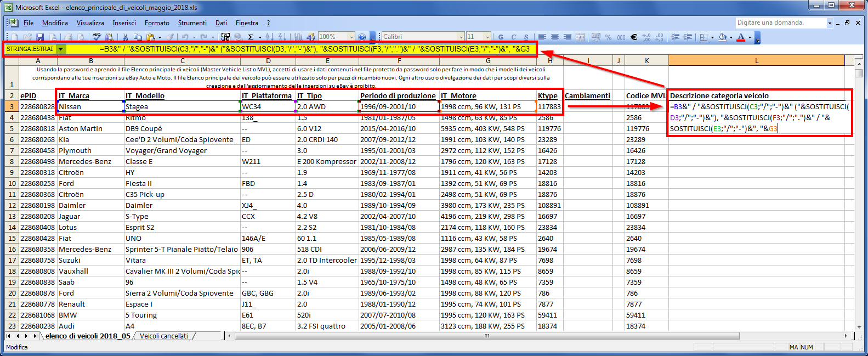This screenshot has height=356, width=868.
Task: Open Print Preview from toolbar
Action: [x=81, y=37]
